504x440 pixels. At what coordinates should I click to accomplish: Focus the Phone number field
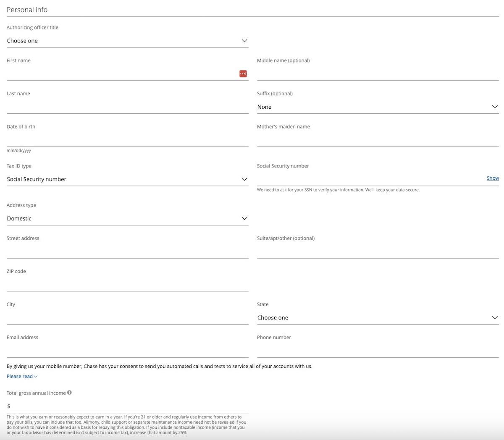click(378, 351)
